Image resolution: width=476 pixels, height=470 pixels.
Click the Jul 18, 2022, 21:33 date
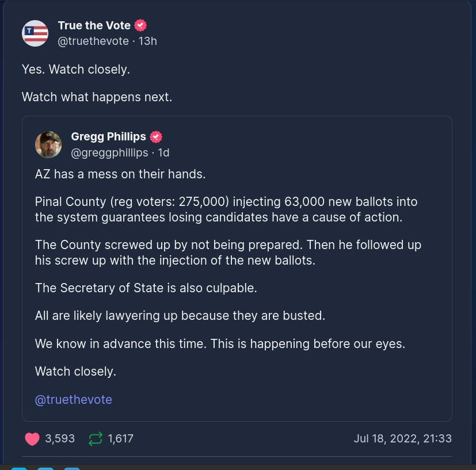point(402,439)
